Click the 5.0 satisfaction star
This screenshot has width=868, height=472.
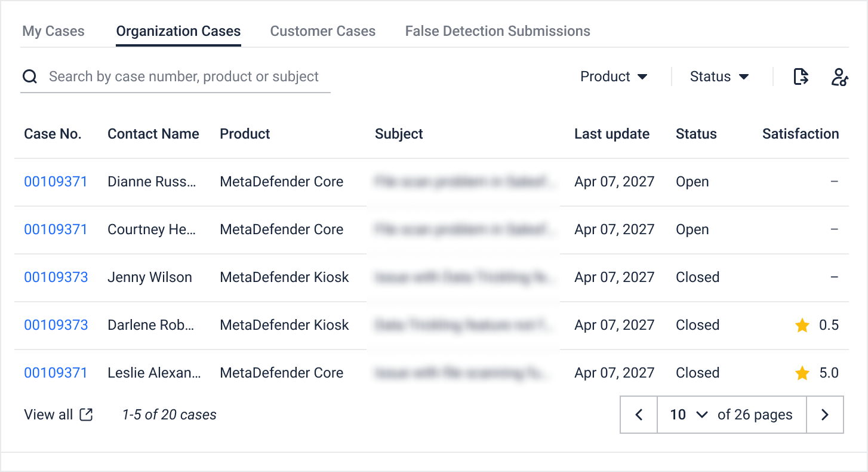tap(802, 373)
